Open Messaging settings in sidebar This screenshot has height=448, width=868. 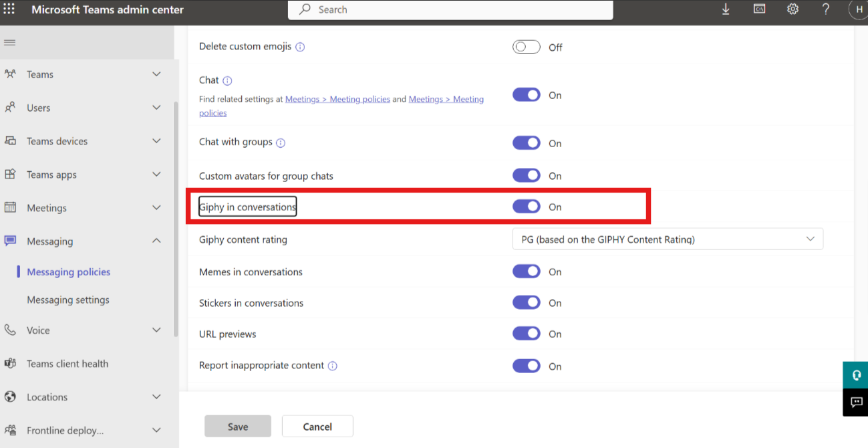tap(68, 300)
